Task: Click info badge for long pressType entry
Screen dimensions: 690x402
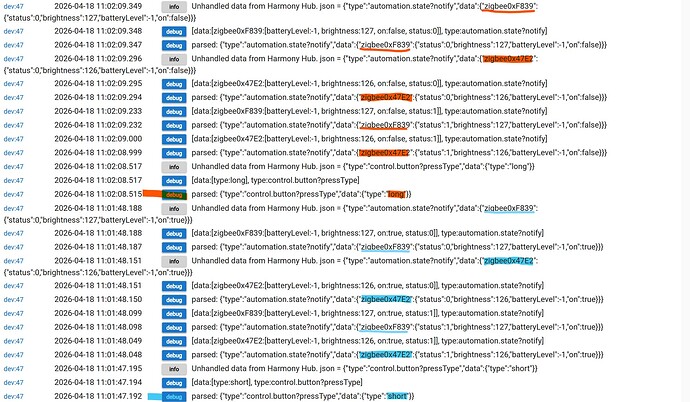Action: click(x=174, y=167)
